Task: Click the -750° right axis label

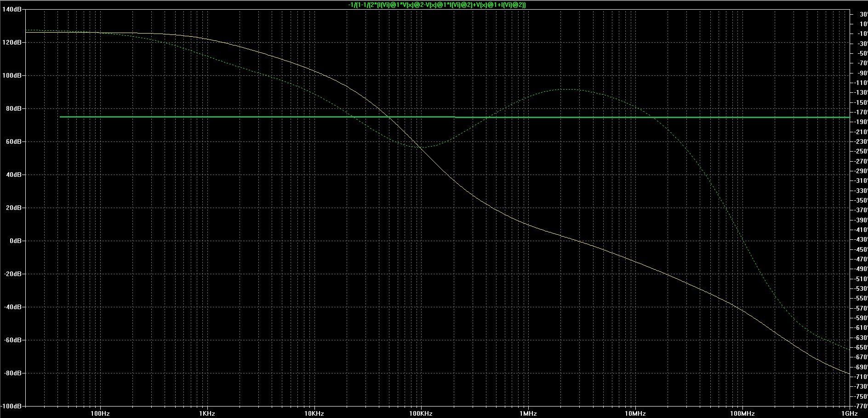Action: pos(861,396)
